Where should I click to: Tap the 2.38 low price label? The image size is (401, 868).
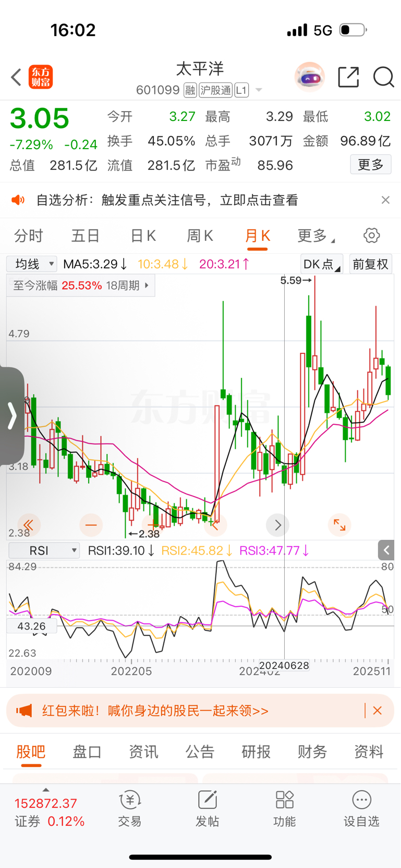click(x=144, y=534)
